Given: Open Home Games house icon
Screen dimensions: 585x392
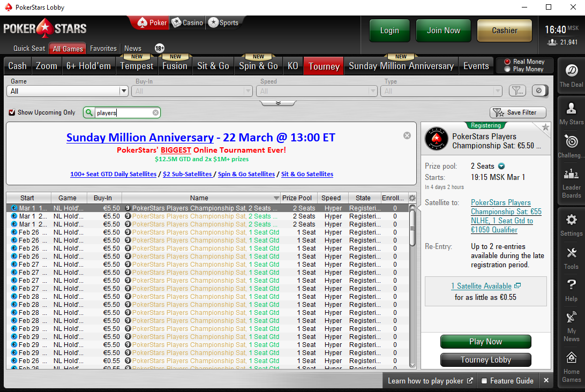Looking at the screenshot, I should [571, 367].
